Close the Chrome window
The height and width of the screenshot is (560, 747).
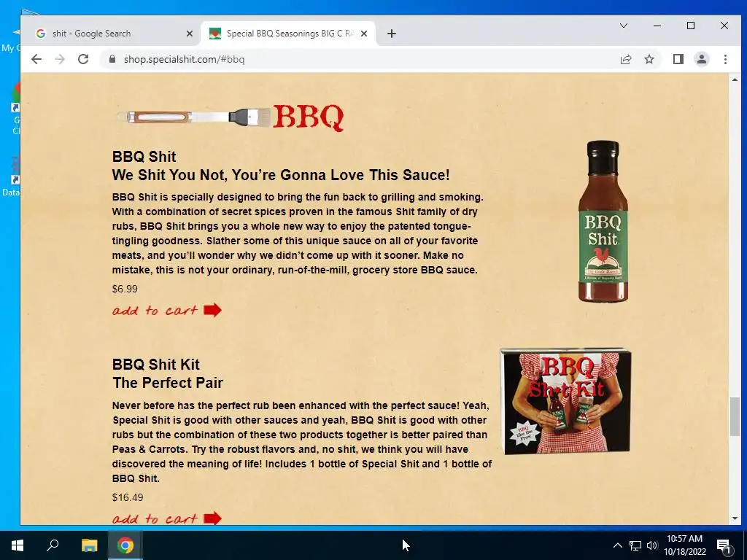tap(724, 26)
